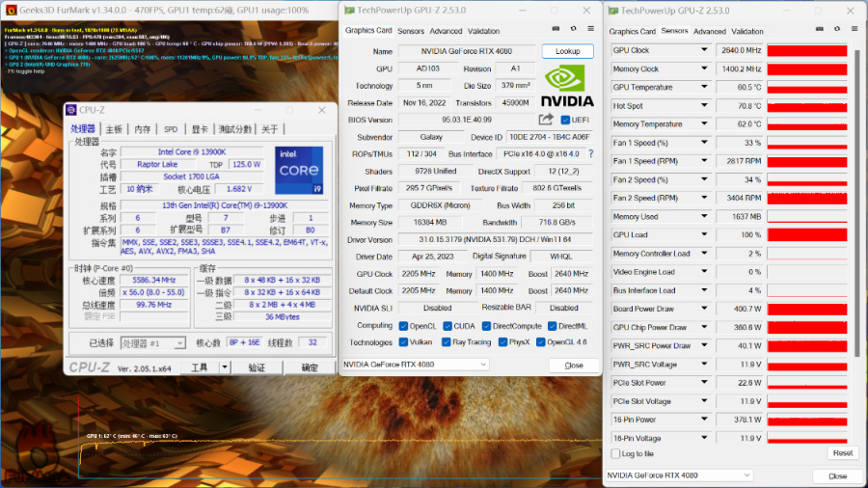
Task: Open Board Power Draw sensor dropdown
Action: pyautogui.click(x=704, y=309)
